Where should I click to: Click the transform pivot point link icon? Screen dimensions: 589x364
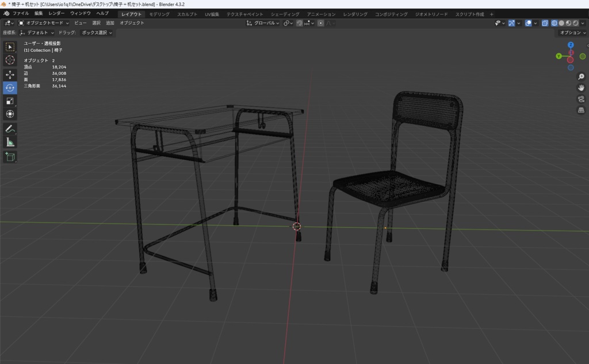[288, 23]
